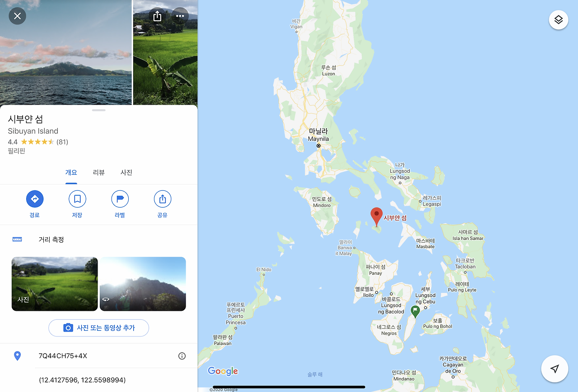The width and height of the screenshot is (578, 392).
Task: Close the place panel with X button
Action: (x=17, y=16)
